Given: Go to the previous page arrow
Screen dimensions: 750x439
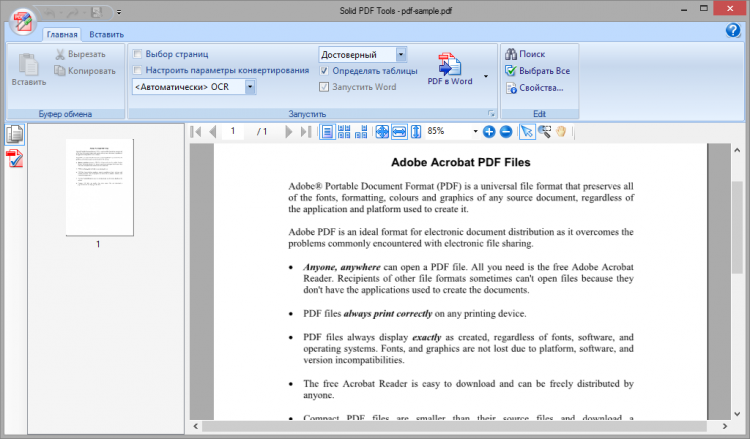Looking at the screenshot, I should (x=213, y=132).
